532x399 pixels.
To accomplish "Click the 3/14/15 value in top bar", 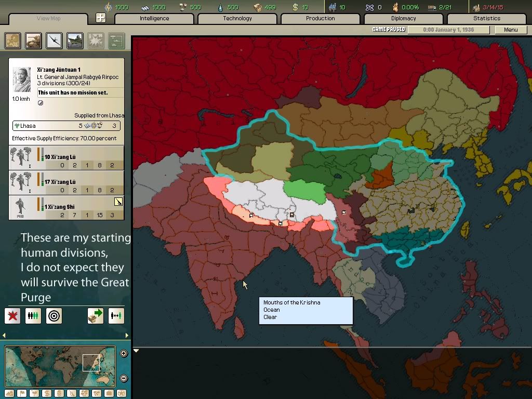I will click(x=493, y=7).
